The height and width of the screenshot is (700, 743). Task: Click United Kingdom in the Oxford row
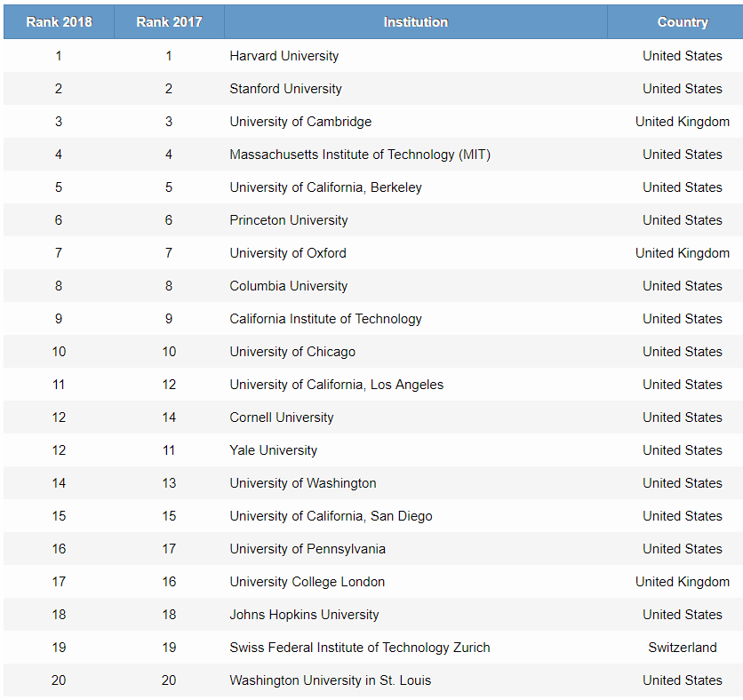tap(682, 253)
